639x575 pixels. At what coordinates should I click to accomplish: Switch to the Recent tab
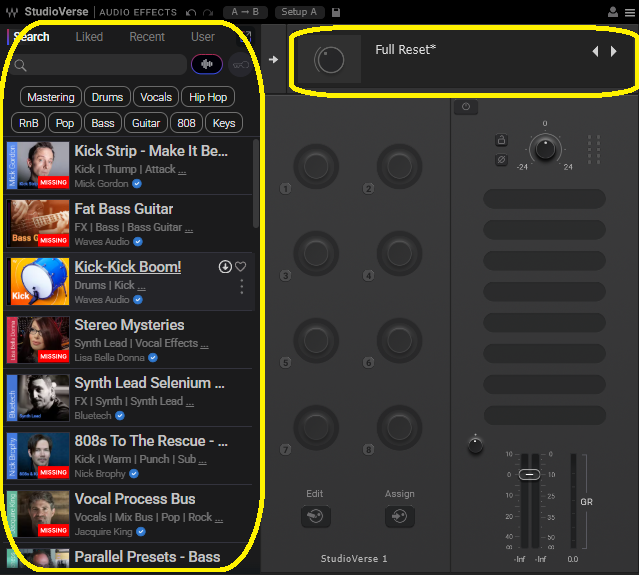pyautogui.click(x=147, y=37)
